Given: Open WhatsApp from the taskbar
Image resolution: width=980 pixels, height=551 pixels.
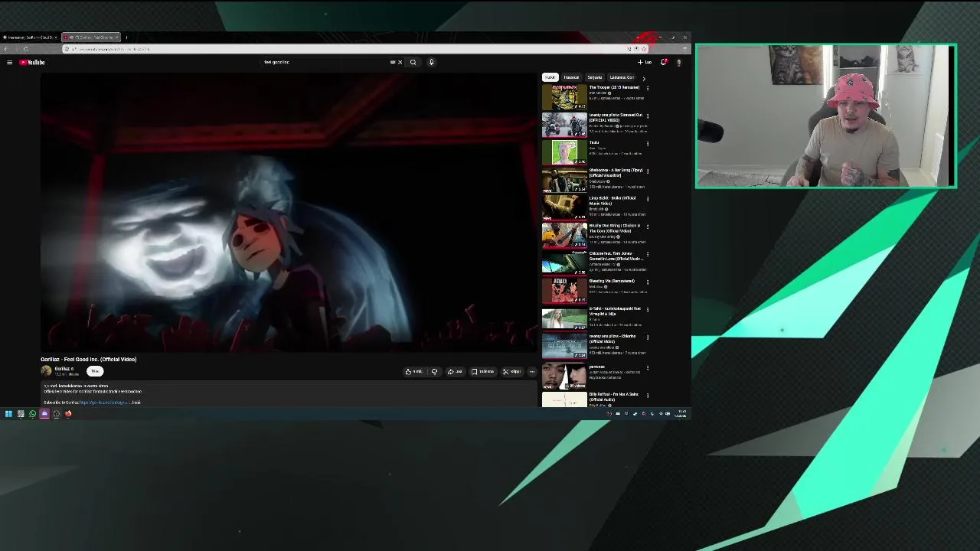Looking at the screenshot, I should (x=32, y=414).
